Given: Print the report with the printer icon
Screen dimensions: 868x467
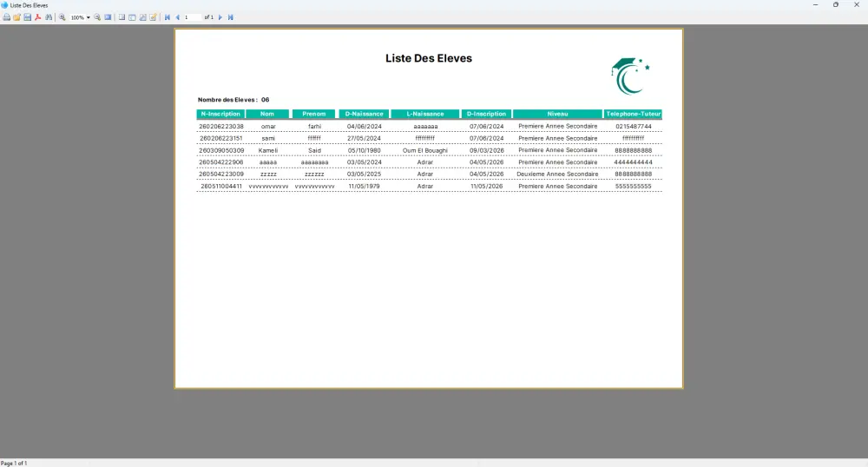Looking at the screenshot, I should click(x=7, y=17).
